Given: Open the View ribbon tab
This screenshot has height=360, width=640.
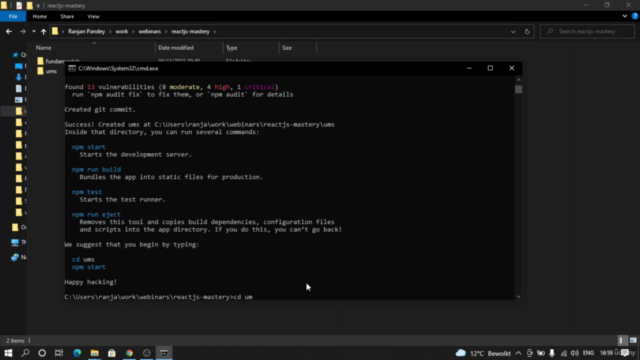Looking at the screenshot, I should (93, 16).
